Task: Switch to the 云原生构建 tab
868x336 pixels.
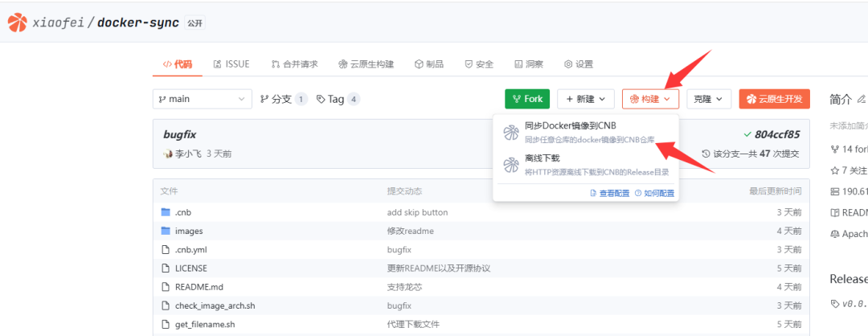Action: tap(366, 64)
